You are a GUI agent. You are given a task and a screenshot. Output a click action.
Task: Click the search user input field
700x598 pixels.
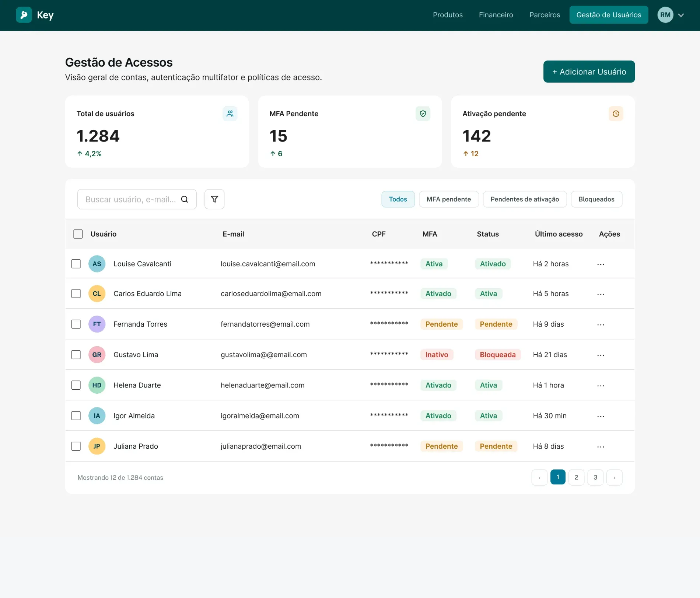(x=137, y=199)
